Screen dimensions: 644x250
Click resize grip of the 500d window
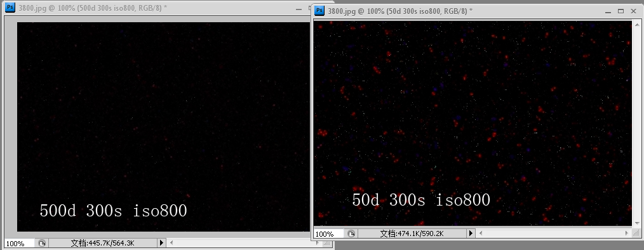[x=327, y=244]
